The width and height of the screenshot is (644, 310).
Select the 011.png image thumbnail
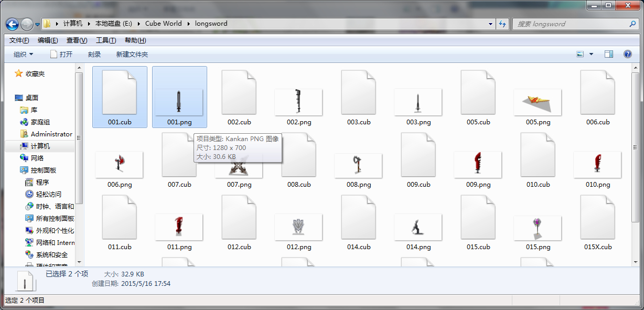(x=179, y=227)
